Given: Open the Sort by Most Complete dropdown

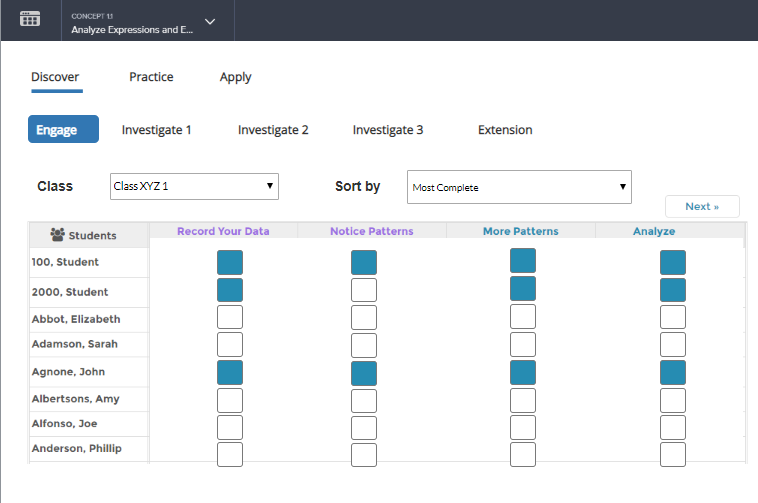Looking at the screenshot, I should pyautogui.click(x=519, y=187).
